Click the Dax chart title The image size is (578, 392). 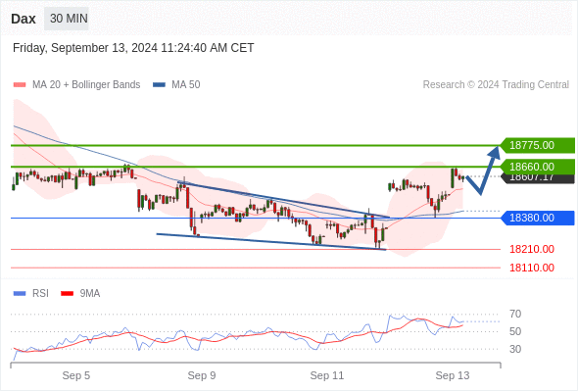24,19
